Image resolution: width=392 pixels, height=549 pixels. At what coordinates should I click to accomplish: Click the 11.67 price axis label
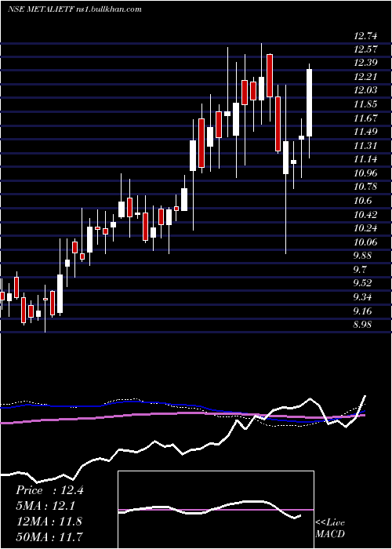365,118
